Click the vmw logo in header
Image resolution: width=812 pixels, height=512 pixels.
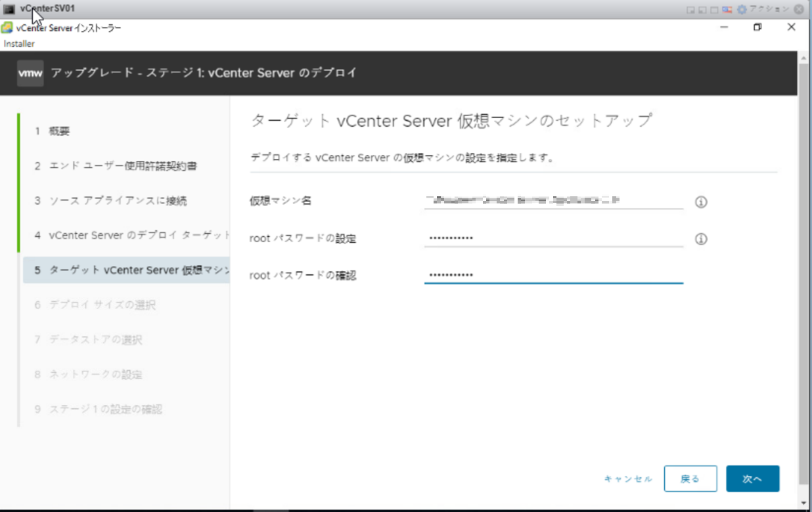pyautogui.click(x=30, y=73)
